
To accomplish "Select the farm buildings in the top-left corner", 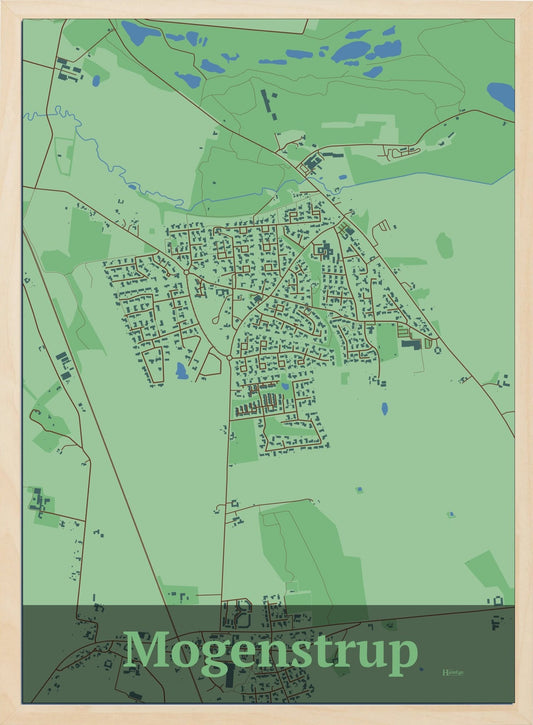I will 69,69.
